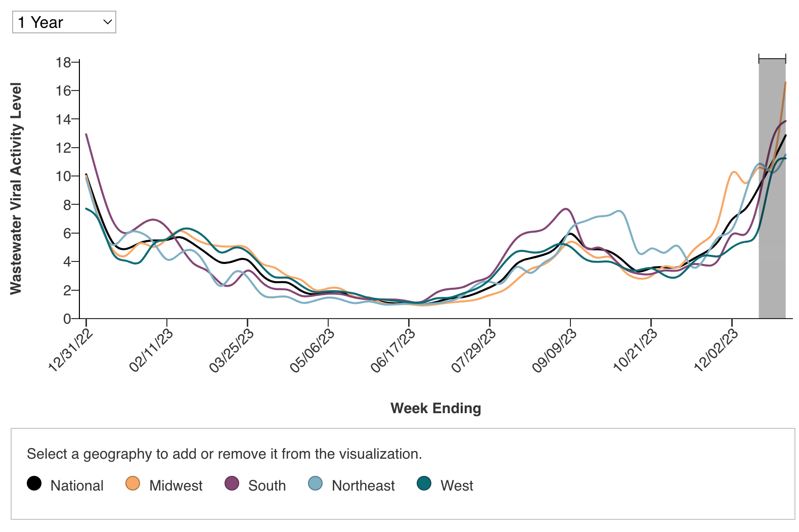Click the 09/09/23 x-axis date label

click(555, 350)
